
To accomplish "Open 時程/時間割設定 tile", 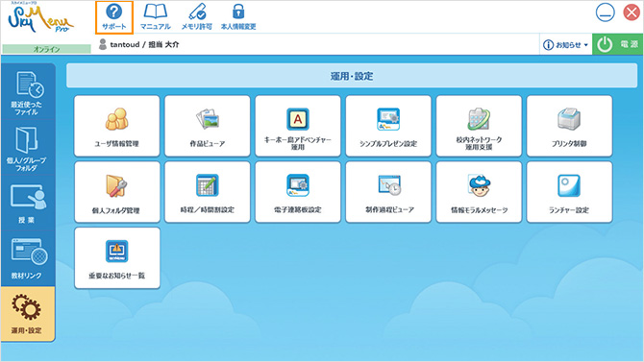I will coord(208,192).
